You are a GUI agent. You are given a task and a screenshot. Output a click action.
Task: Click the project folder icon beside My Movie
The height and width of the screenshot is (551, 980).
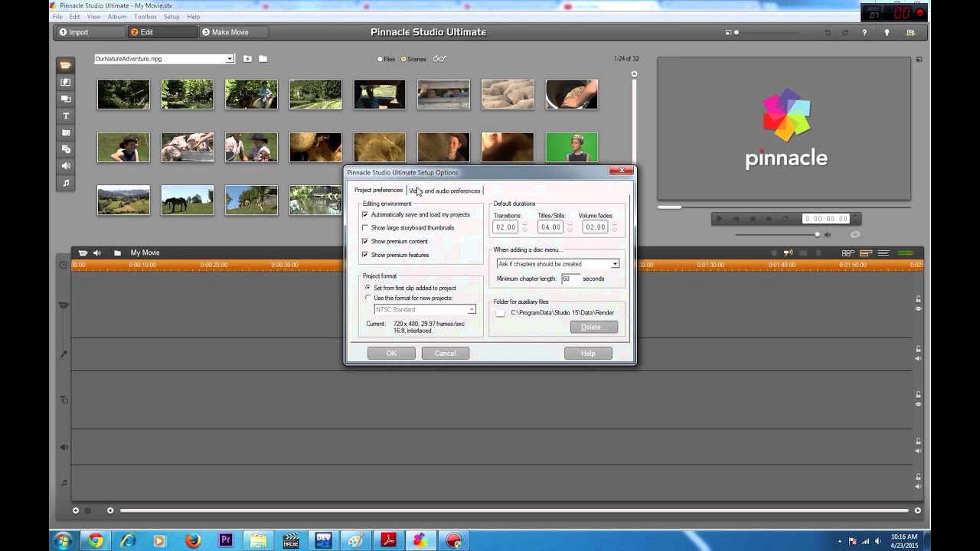[117, 253]
